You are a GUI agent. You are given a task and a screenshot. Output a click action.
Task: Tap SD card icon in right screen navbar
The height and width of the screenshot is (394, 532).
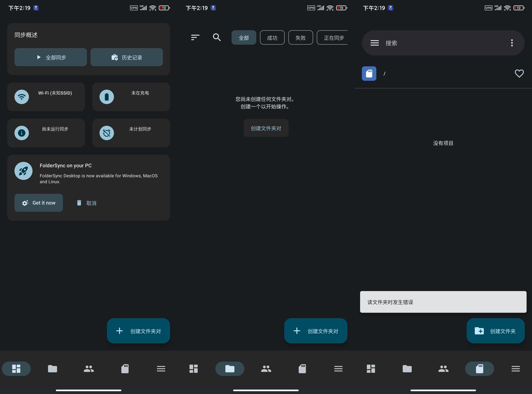click(479, 369)
